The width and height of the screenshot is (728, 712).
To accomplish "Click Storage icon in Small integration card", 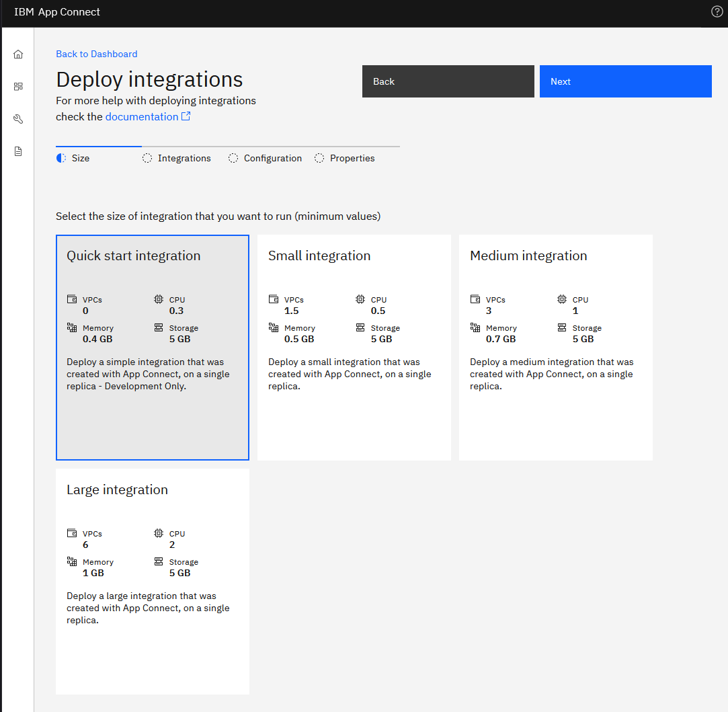I will (x=360, y=327).
